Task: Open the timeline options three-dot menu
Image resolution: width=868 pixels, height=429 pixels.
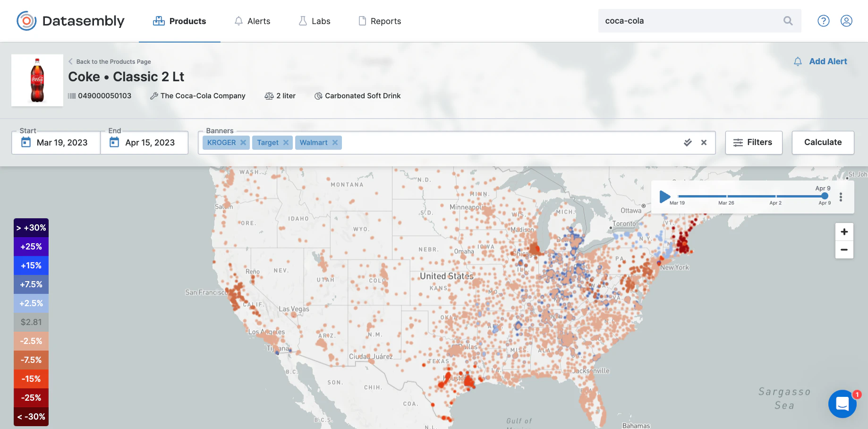Action: click(x=841, y=197)
